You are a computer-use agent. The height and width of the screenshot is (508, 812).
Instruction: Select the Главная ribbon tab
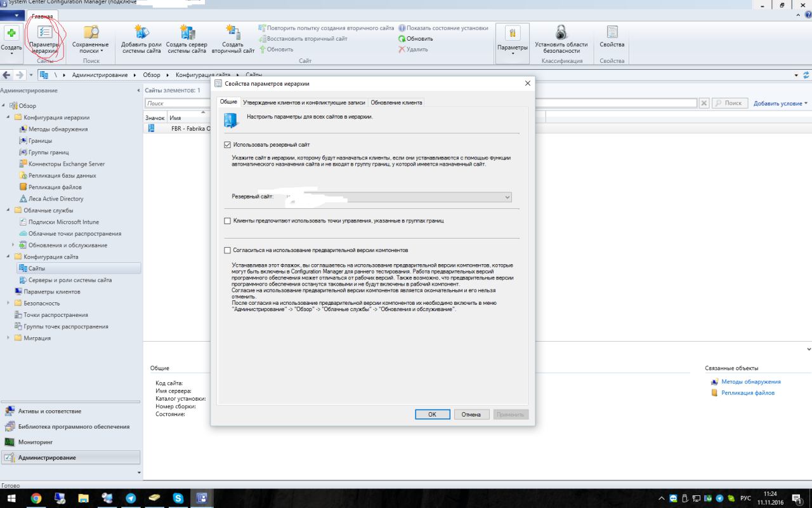(x=43, y=16)
